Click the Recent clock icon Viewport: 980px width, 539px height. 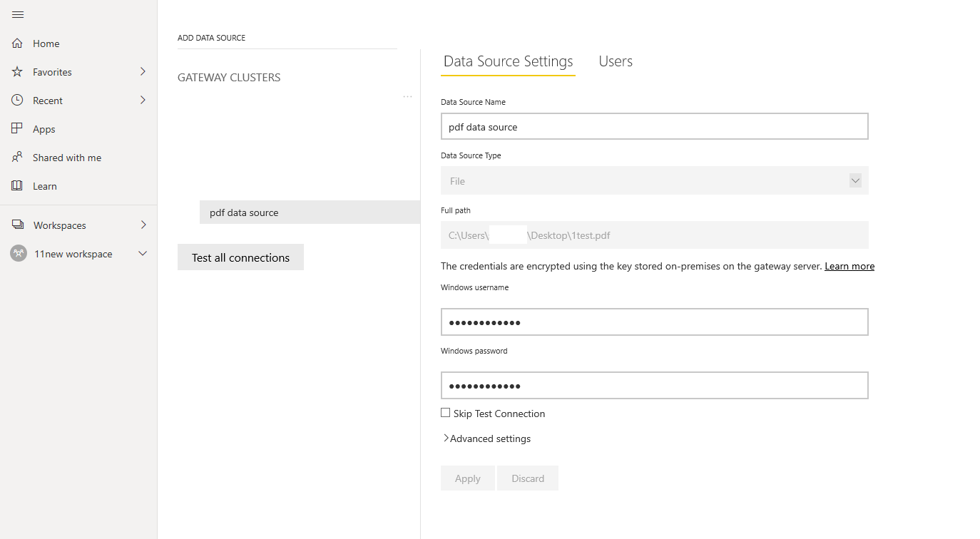18,101
